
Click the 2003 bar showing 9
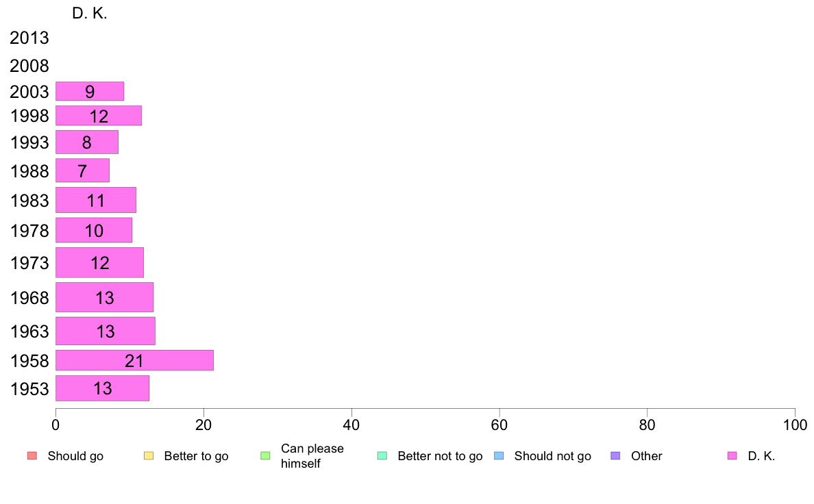[90, 91]
